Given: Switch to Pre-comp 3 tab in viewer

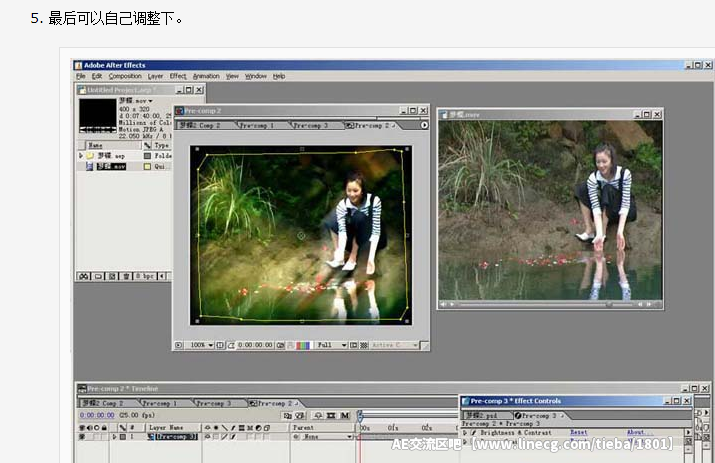Looking at the screenshot, I should pyautogui.click(x=311, y=125).
